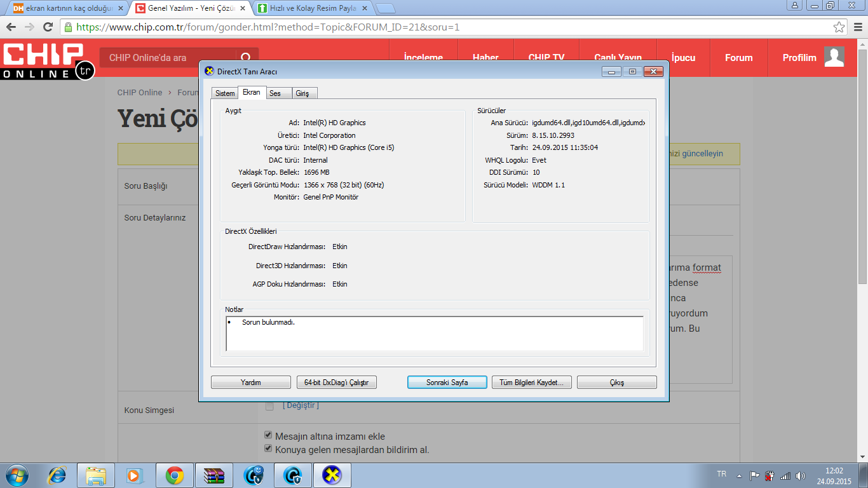Click the CHIP search magnifier icon
The image size is (868, 488).
[x=246, y=57]
